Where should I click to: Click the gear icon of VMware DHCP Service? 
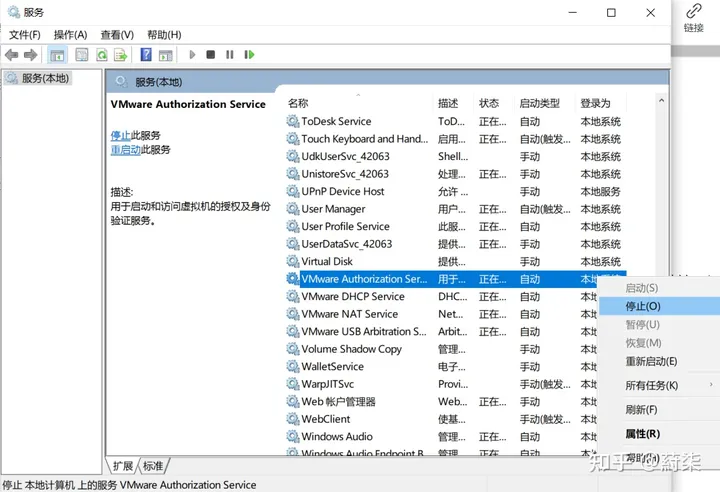pyautogui.click(x=293, y=296)
